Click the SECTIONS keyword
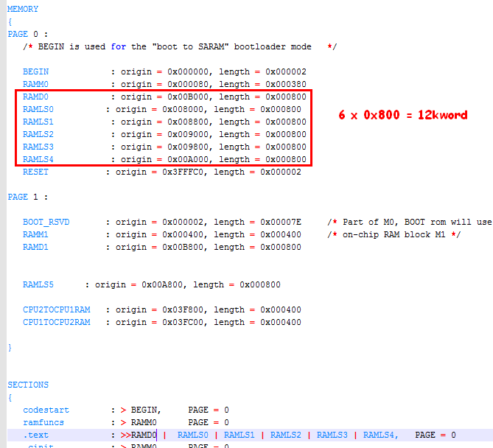493x448 pixels. (x=28, y=385)
